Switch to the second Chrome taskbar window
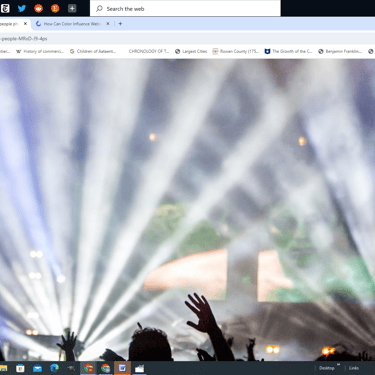 pos(105,368)
